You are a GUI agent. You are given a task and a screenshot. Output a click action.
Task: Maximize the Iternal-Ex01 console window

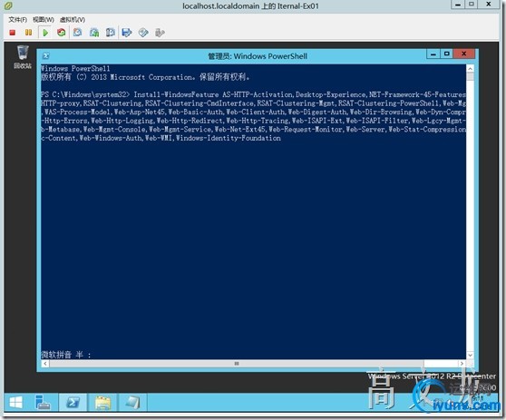tap(472, 5)
